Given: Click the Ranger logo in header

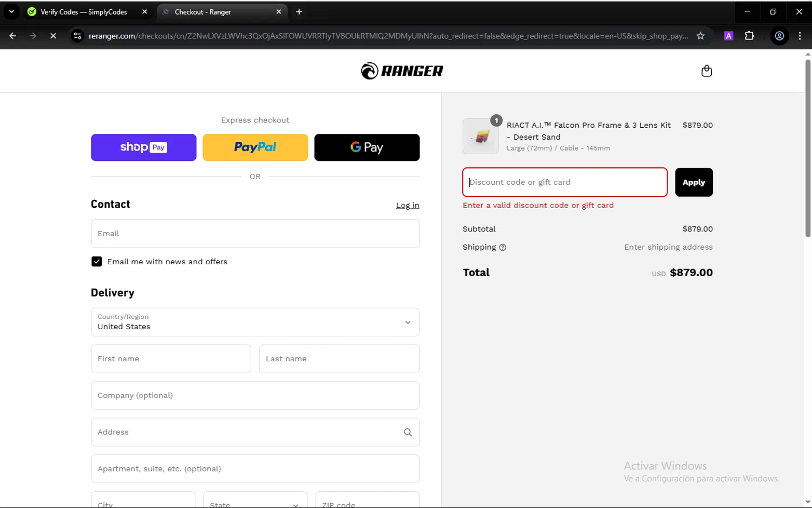Looking at the screenshot, I should coord(402,71).
